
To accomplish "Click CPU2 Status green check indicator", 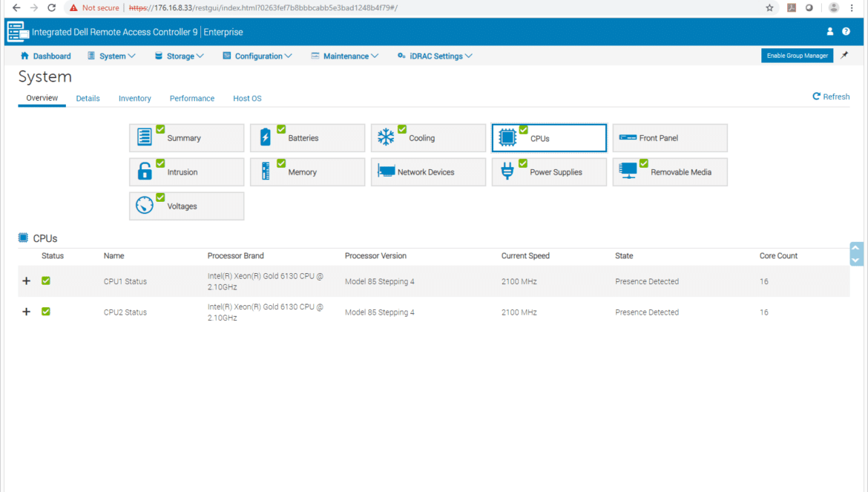I will point(46,312).
